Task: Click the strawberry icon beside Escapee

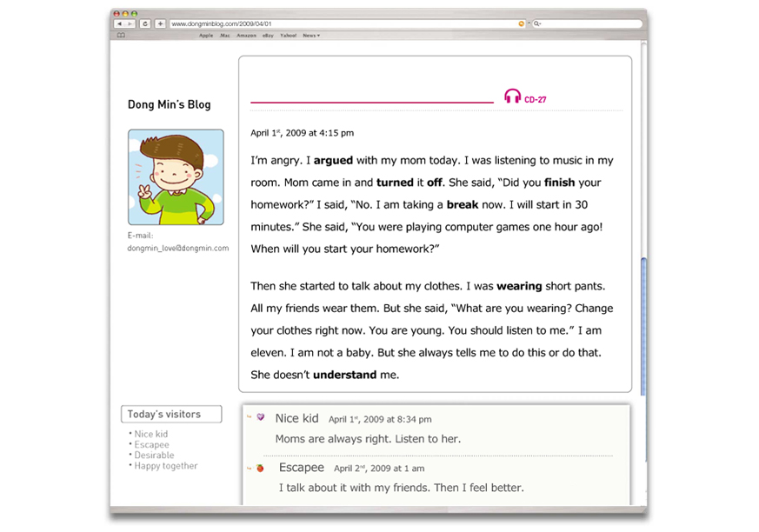Action: tap(260, 468)
